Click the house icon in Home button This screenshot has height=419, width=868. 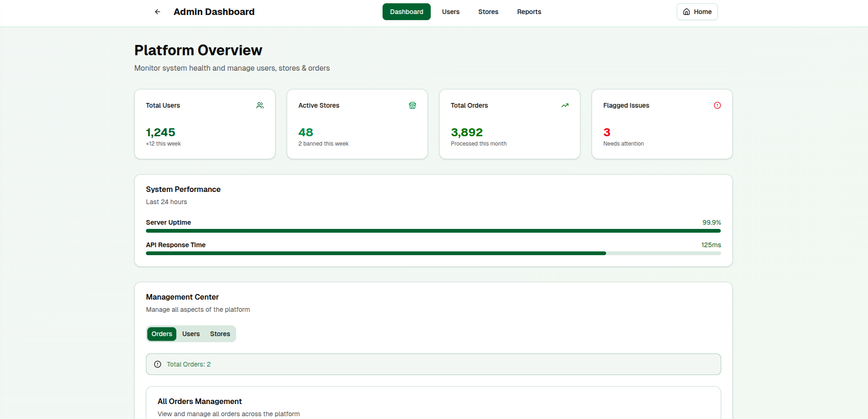pos(687,12)
